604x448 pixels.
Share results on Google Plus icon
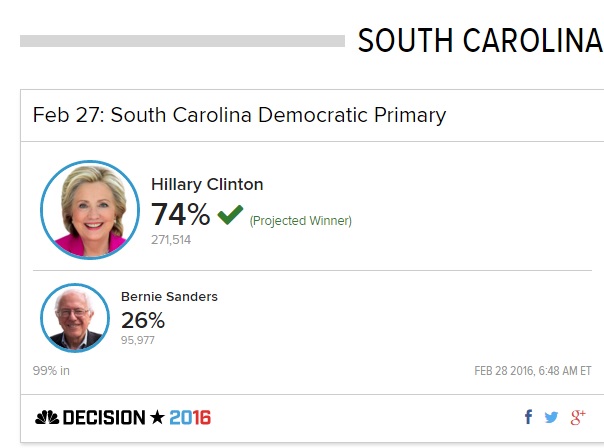pos(578,417)
